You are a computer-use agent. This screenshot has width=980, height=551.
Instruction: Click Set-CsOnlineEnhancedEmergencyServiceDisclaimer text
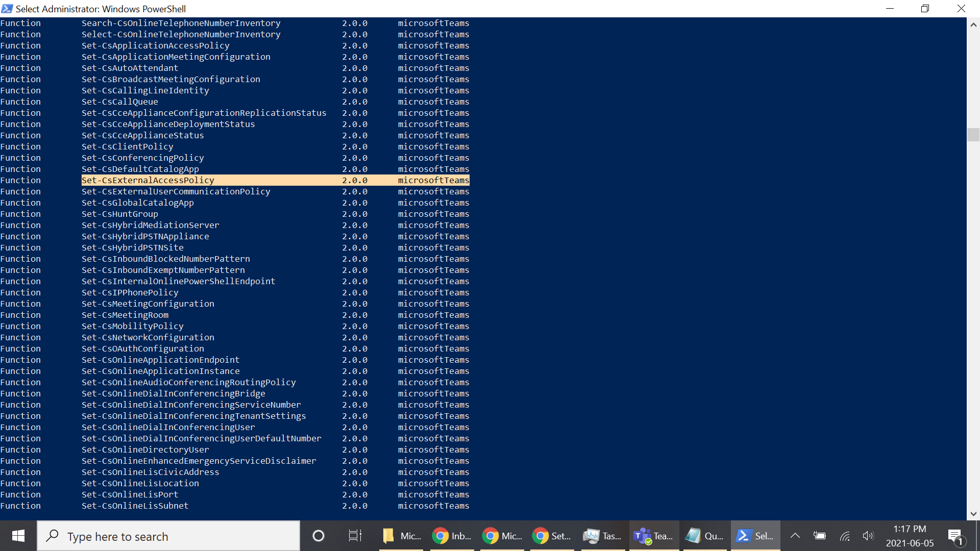(199, 461)
